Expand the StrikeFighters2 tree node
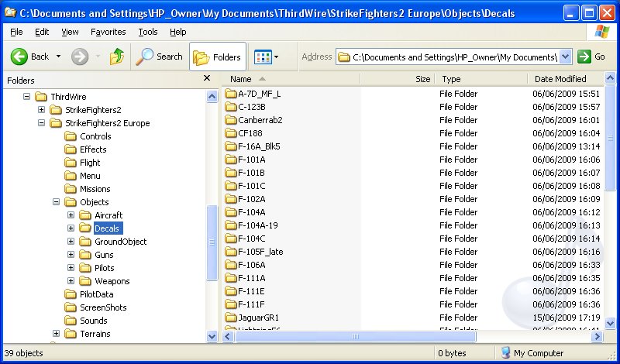The image size is (620, 364). pos(41,109)
